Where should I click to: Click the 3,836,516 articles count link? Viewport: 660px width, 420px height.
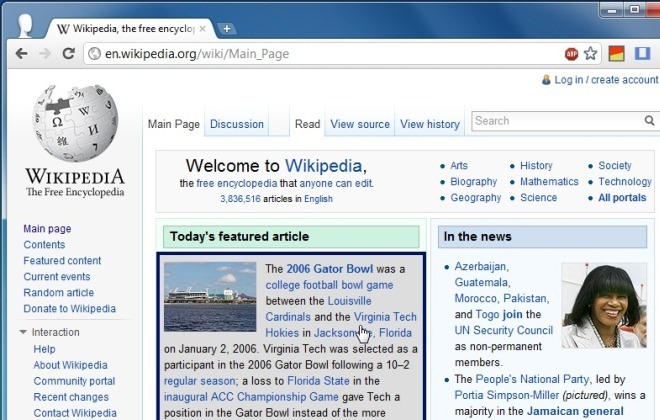240,199
